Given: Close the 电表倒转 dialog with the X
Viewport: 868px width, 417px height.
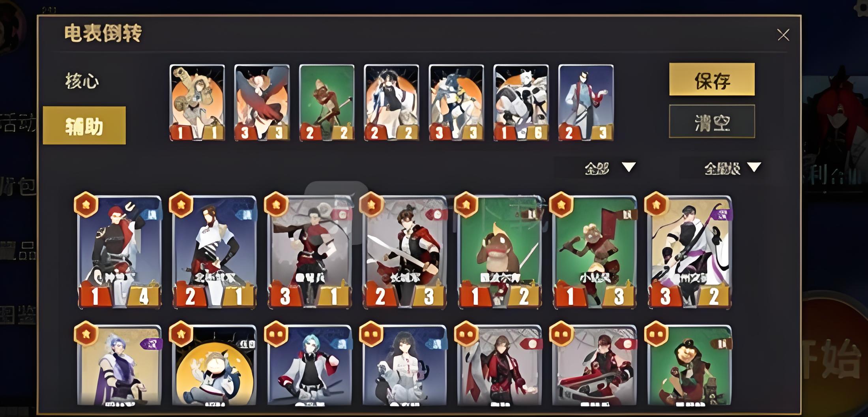Looking at the screenshot, I should pyautogui.click(x=783, y=35).
